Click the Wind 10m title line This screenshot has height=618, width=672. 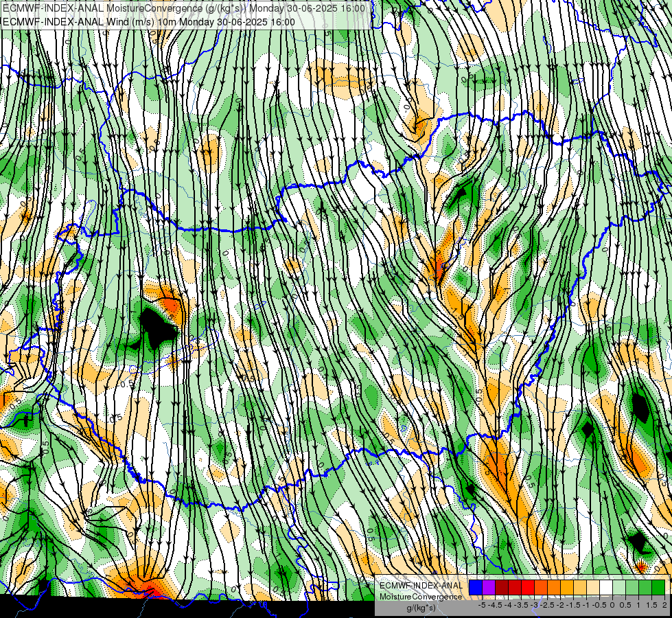149,22
